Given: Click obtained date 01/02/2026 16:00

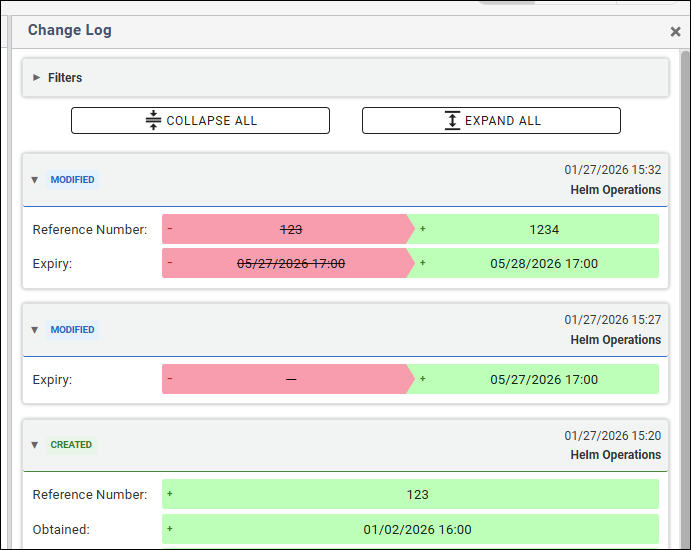Looking at the screenshot, I should pos(417,529).
